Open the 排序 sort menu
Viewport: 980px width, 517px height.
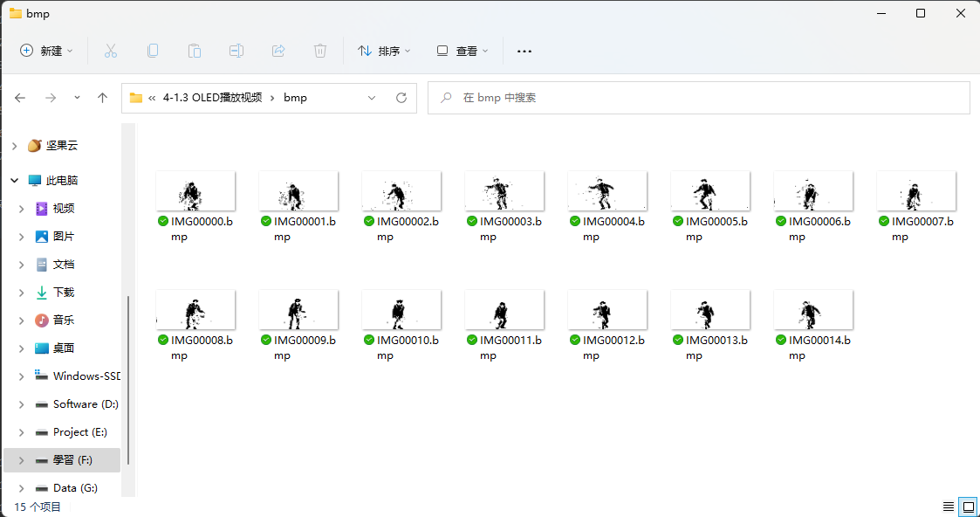[384, 51]
